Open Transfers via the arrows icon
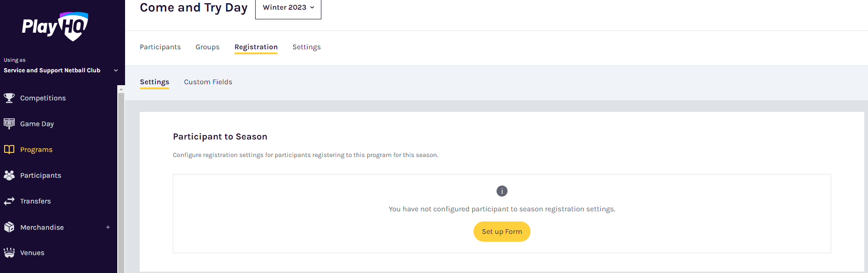The image size is (868, 273). 9,201
